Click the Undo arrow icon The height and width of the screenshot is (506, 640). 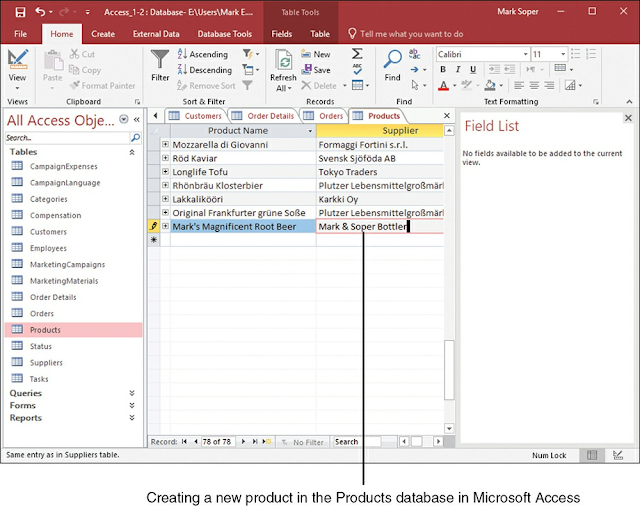[x=40, y=11]
